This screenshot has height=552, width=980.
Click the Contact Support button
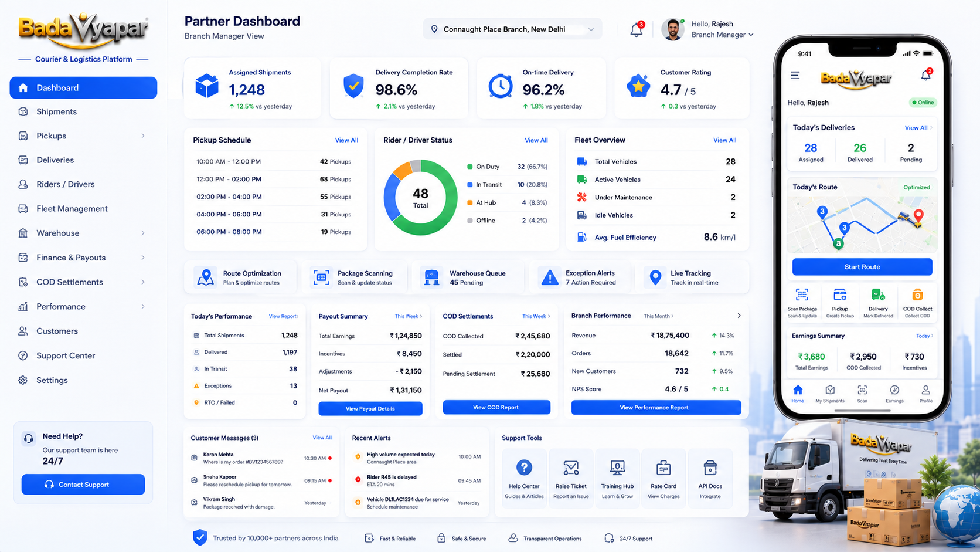(83, 485)
